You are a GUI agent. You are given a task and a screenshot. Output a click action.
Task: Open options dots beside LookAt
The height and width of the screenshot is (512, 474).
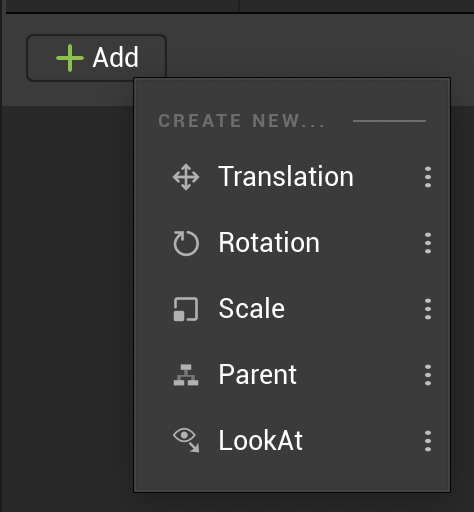[428, 441]
